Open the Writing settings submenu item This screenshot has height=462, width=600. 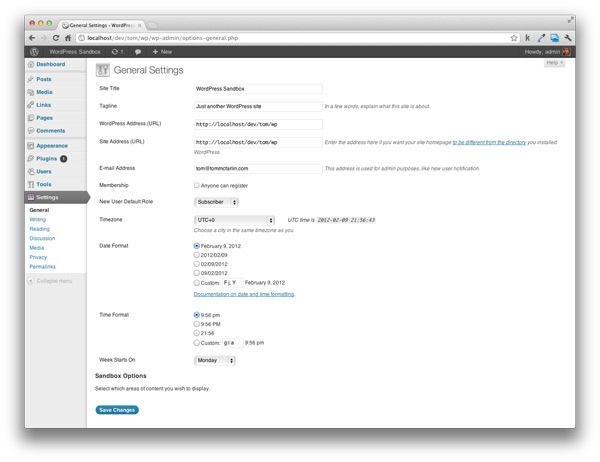click(38, 219)
